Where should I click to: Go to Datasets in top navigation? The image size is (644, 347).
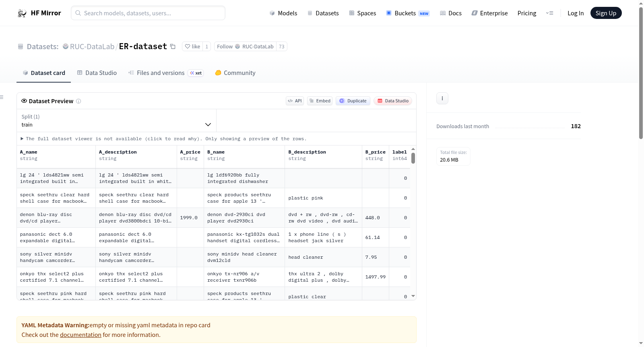coord(323,13)
